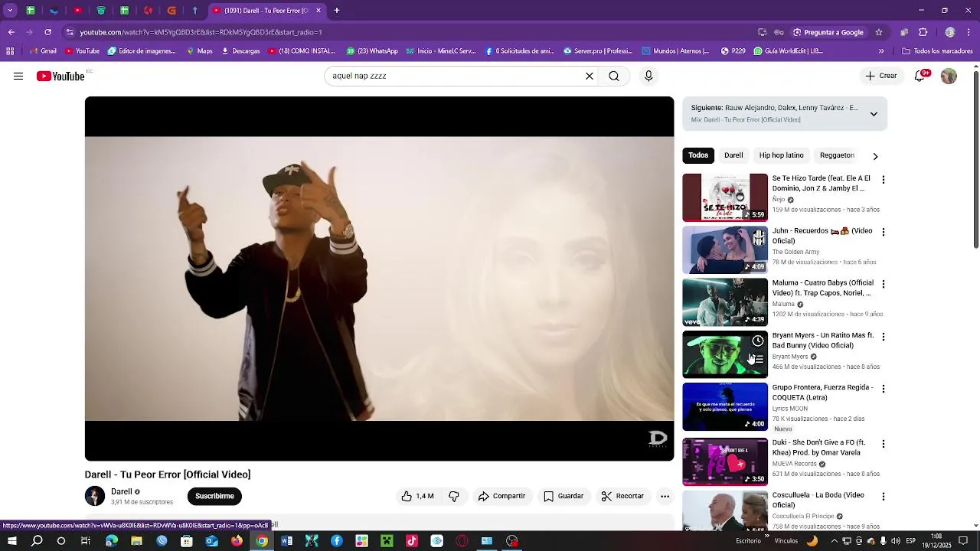The height and width of the screenshot is (551, 980).
Task: Click the system volume tray icon
Action: click(x=895, y=541)
